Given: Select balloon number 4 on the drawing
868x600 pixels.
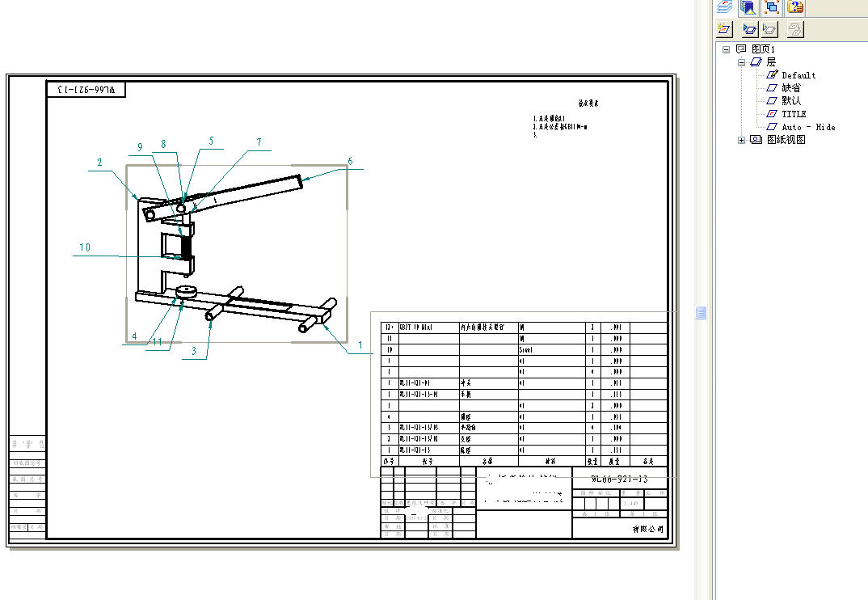Looking at the screenshot, I should (x=134, y=336).
